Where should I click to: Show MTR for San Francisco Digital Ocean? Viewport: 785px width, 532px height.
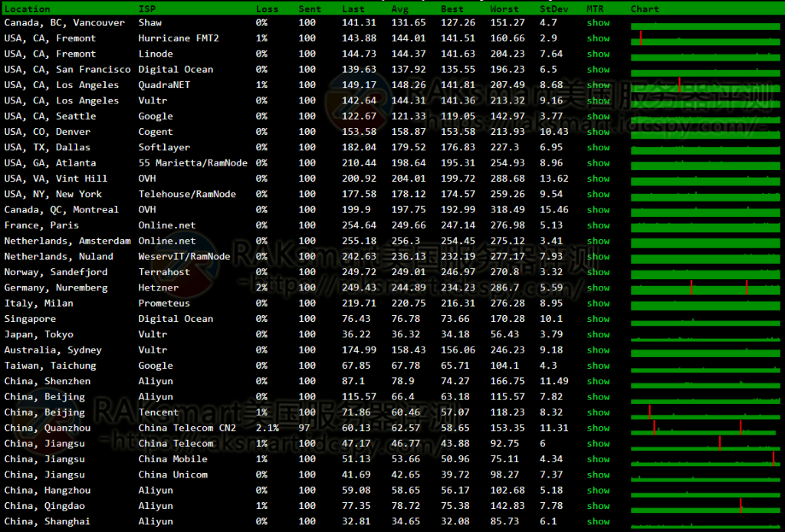click(x=598, y=69)
